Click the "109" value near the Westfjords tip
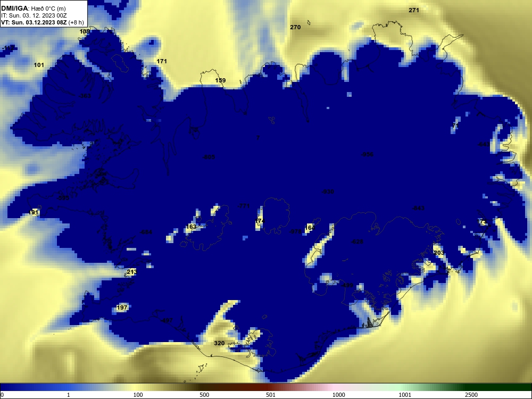The height and width of the screenshot is (399, 532). click(85, 31)
